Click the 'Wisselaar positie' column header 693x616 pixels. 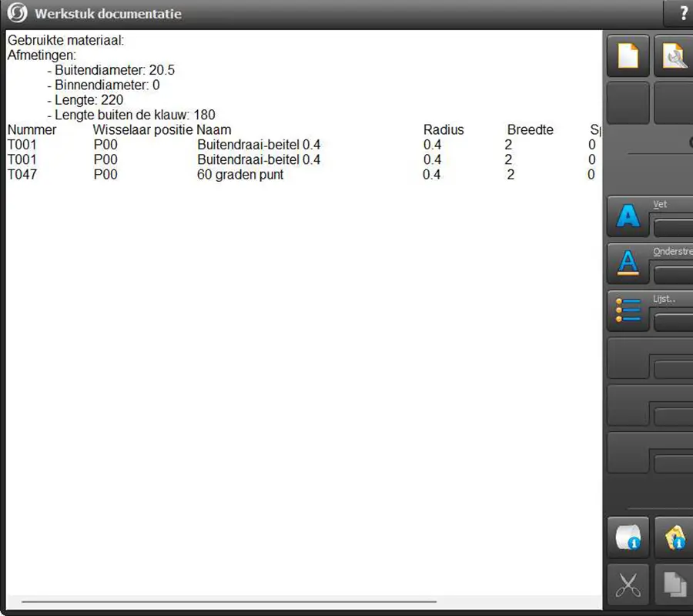click(142, 129)
